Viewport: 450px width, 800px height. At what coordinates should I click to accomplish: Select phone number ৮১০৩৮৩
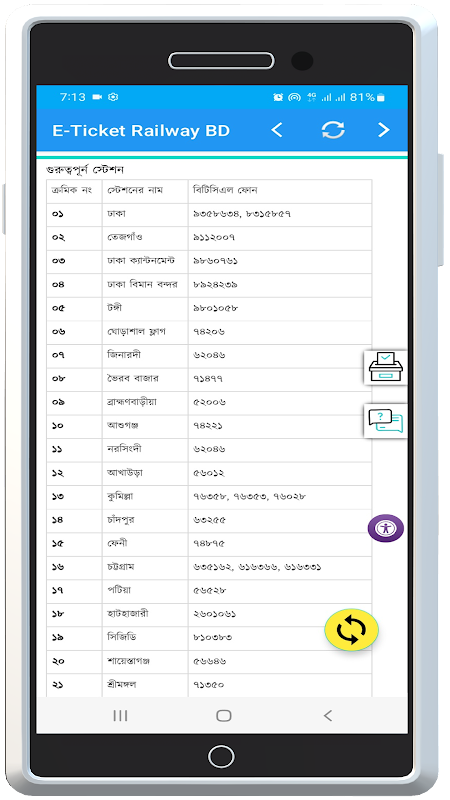[212, 637]
